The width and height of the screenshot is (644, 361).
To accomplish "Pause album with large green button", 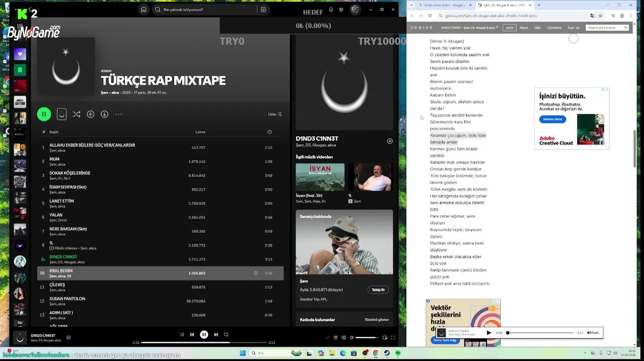I will click(44, 114).
